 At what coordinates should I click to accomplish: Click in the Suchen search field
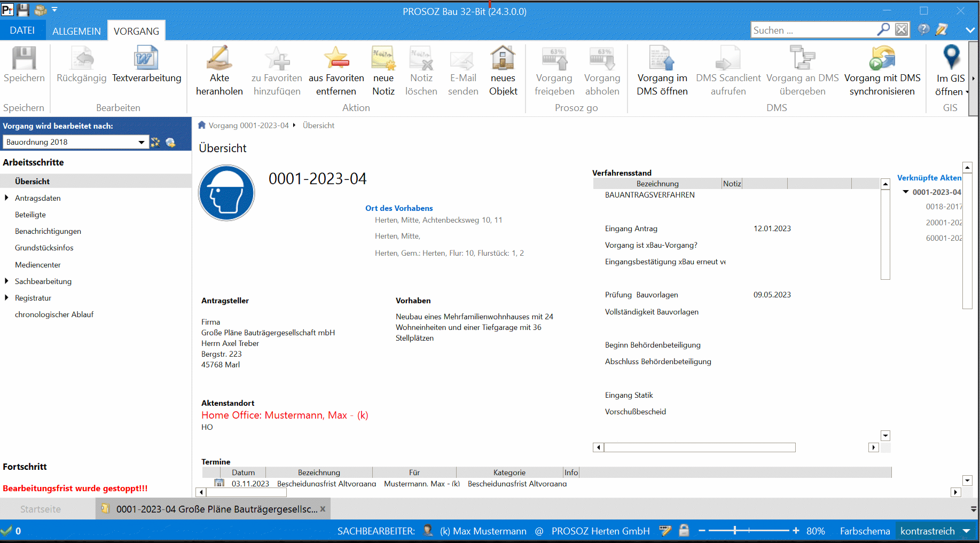point(813,30)
